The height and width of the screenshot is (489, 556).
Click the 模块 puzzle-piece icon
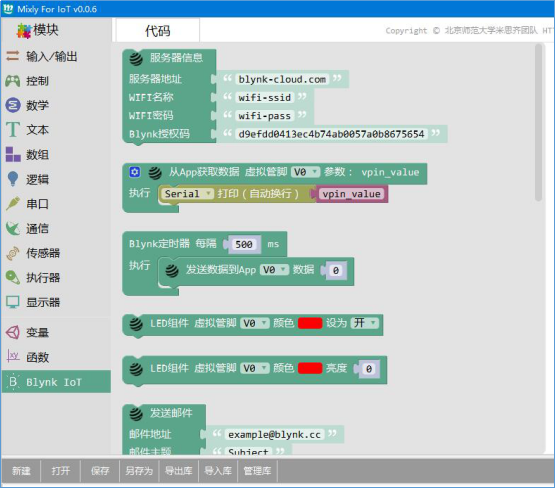coord(24,31)
